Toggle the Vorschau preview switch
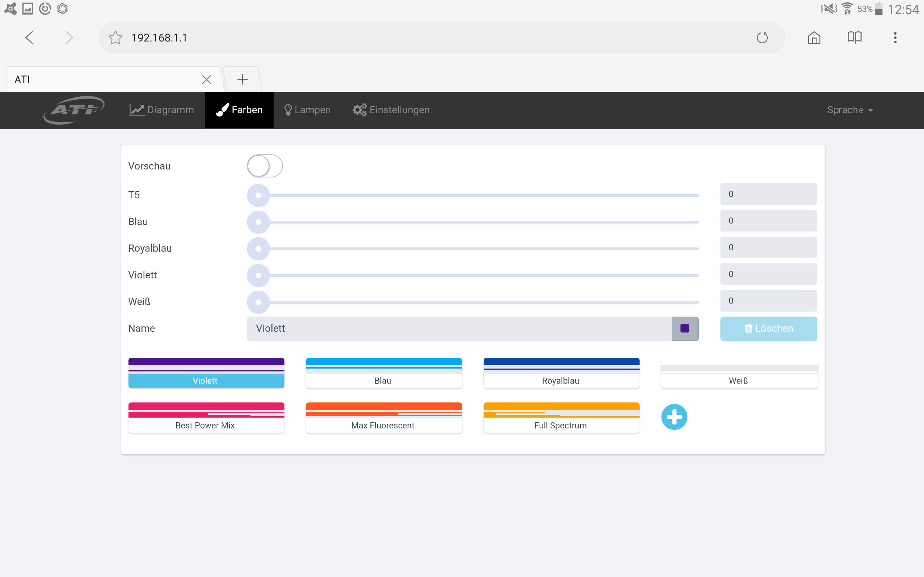 point(265,166)
